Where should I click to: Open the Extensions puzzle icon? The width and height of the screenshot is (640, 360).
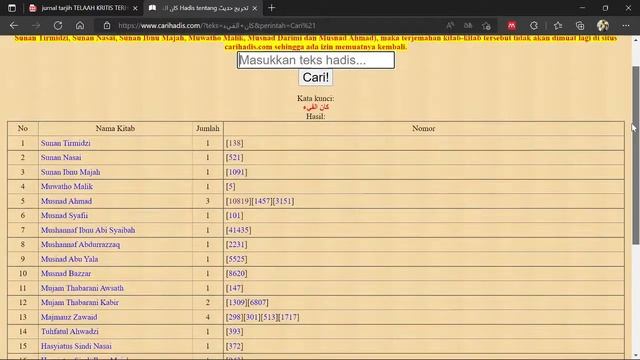(534, 26)
